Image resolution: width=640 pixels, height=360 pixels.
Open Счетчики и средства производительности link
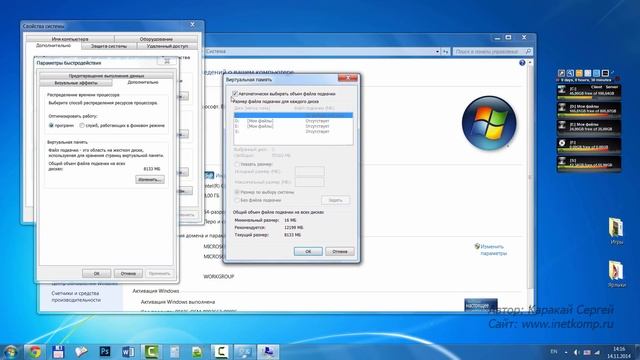pos(76,296)
